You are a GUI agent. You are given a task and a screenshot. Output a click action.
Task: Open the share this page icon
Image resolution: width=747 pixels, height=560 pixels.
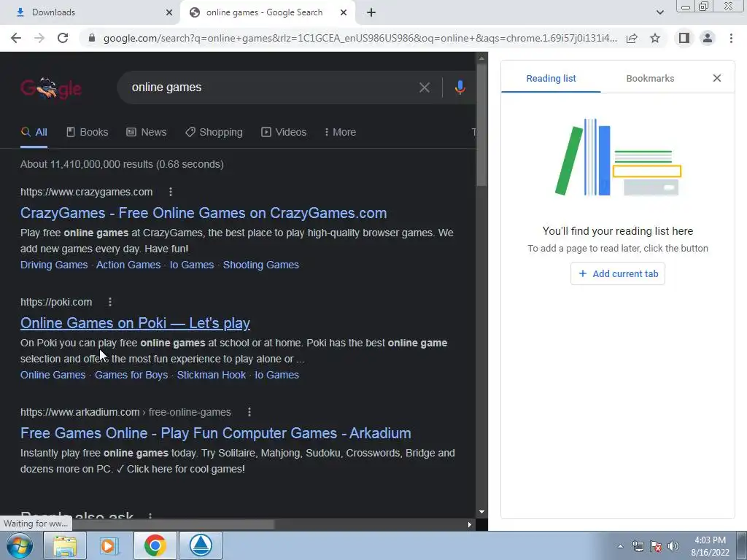tap(632, 38)
